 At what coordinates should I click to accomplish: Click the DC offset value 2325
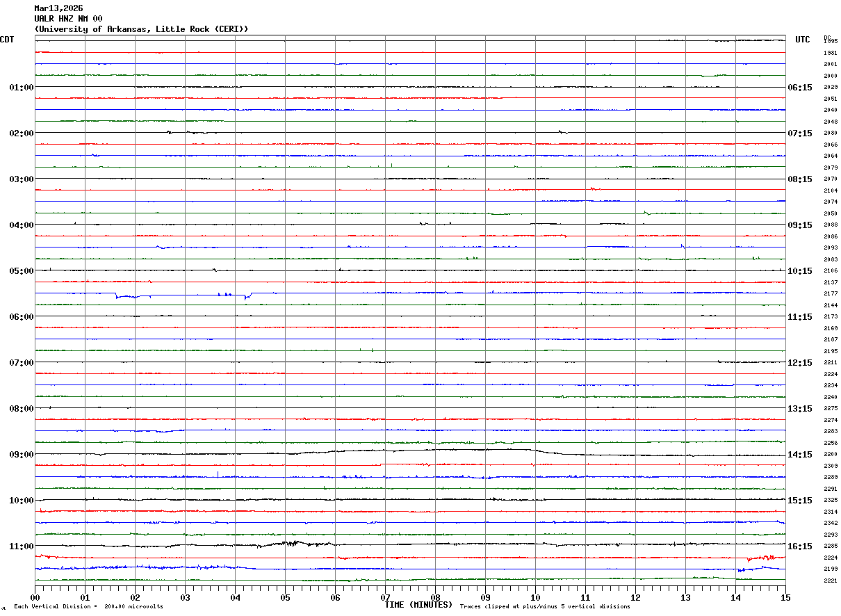click(x=831, y=501)
